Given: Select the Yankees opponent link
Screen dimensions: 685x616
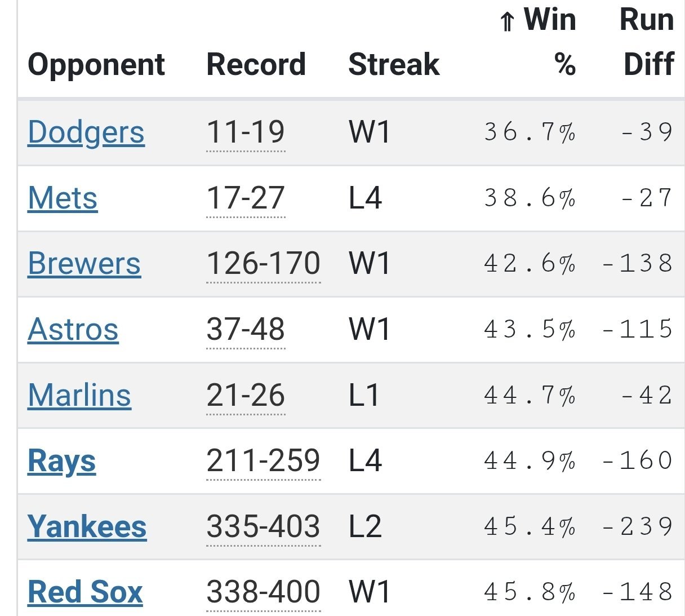Looking at the screenshot, I should click(x=87, y=527).
